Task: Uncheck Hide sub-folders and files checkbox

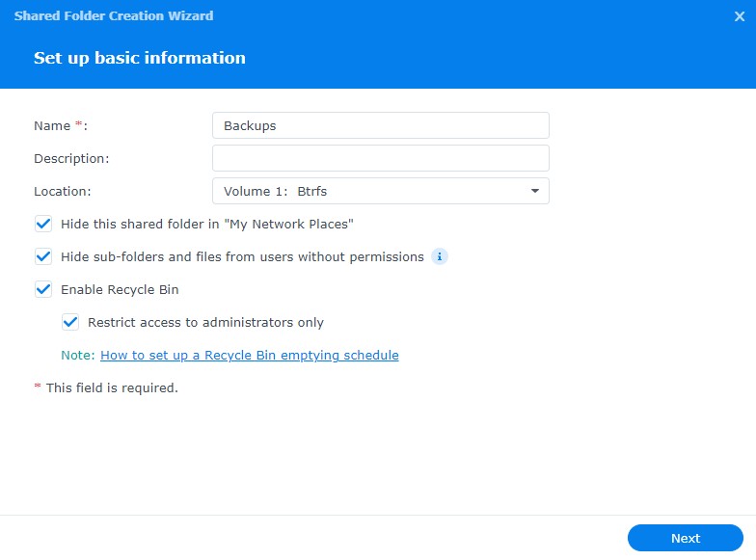Action: pos(43,256)
